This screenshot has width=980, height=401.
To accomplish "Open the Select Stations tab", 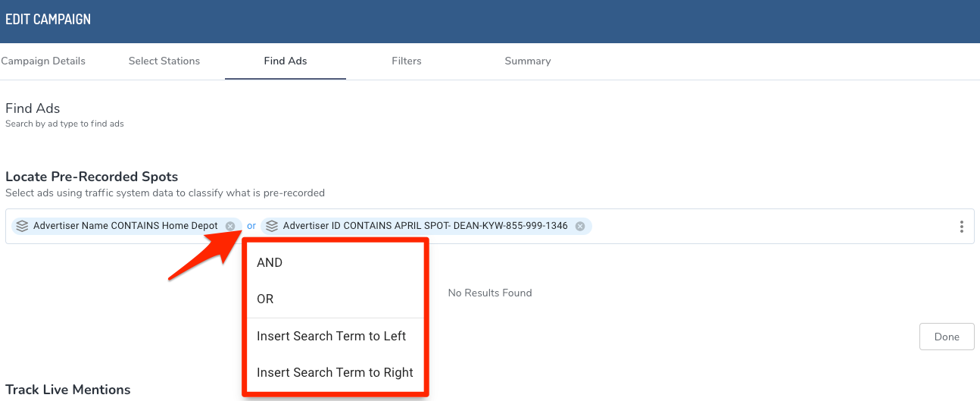I will [x=164, y=61].
